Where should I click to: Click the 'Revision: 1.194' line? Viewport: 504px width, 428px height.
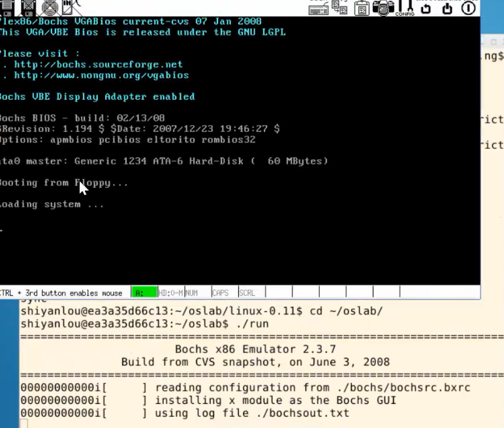pyautogui.click(x=140, y=129)
